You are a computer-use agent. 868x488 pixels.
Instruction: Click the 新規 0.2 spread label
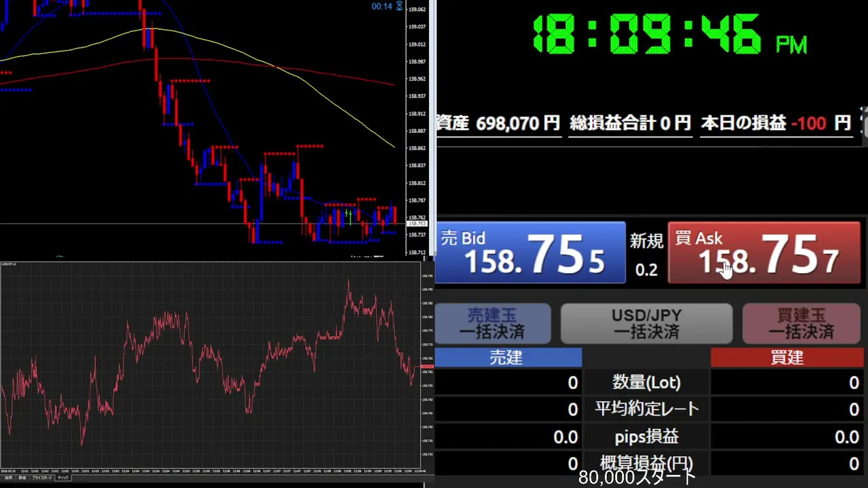646,255
